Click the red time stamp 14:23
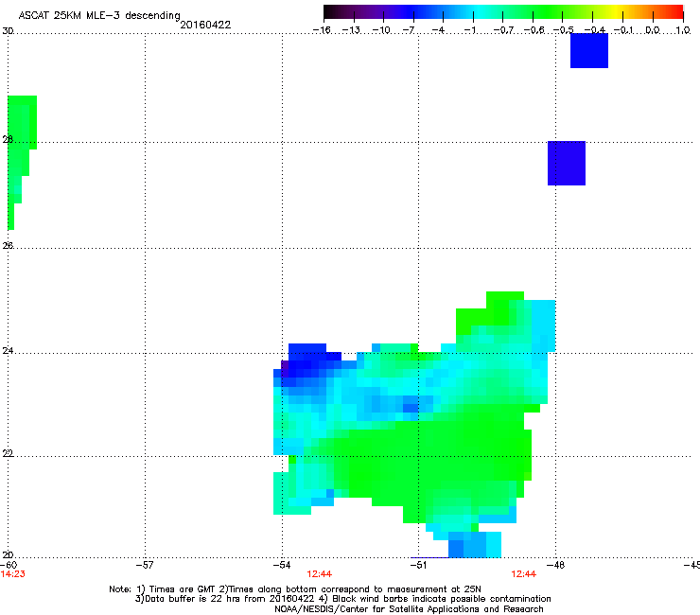The width and height of the screenshot is (700, 615). click(12, 574)
